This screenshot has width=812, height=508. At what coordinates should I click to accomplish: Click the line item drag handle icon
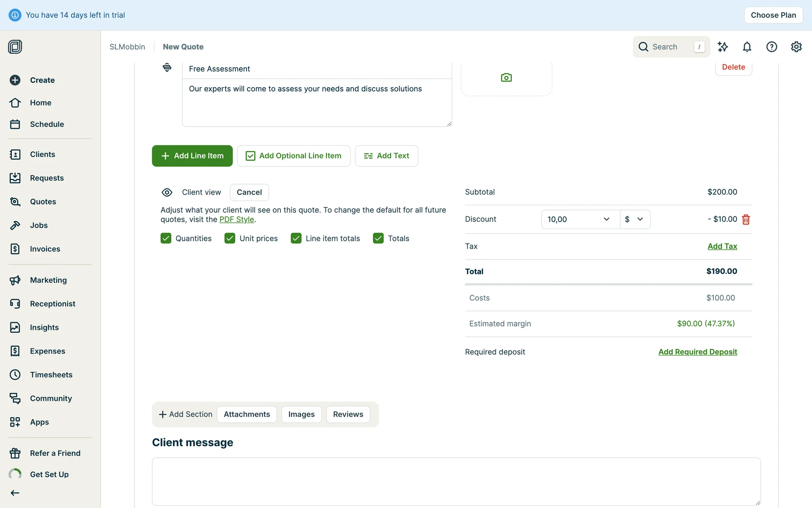pyautogui.click(x=167, y=67)
